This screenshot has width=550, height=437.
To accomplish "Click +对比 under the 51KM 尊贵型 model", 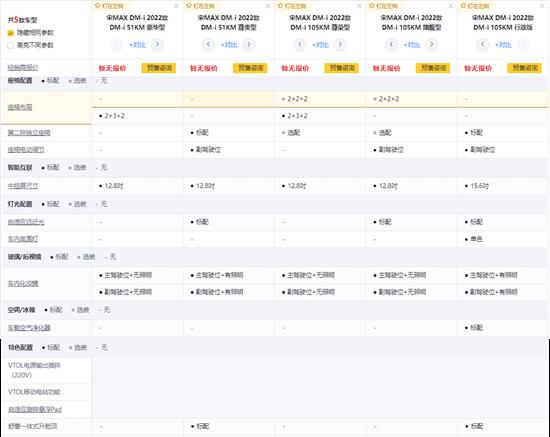I will [229, 45].
